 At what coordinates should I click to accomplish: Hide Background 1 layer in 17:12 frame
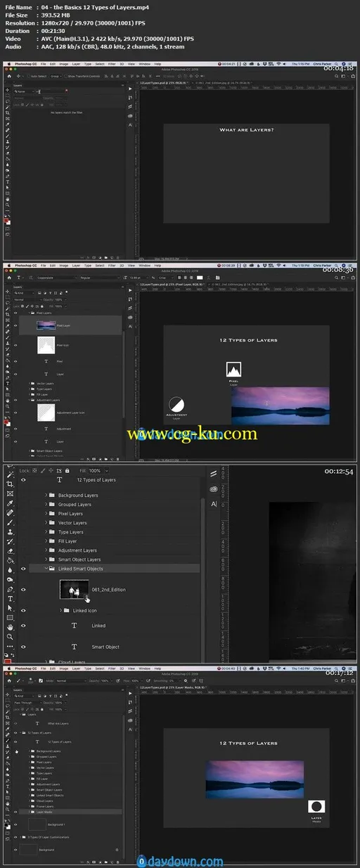(15, 824)
